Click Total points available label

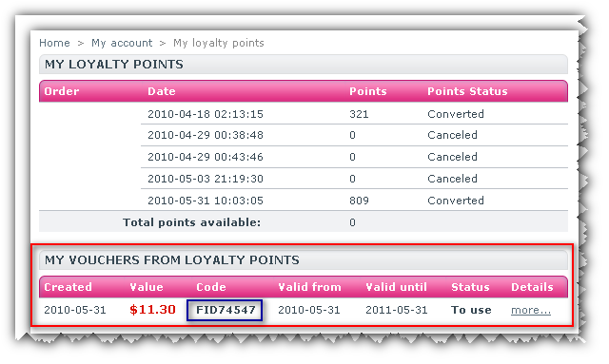(191, 222)
